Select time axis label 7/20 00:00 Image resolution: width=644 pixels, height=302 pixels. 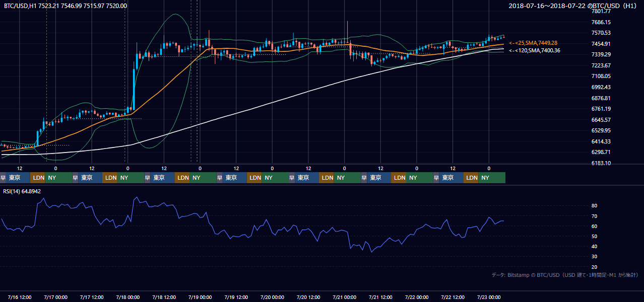pyautogui.click(x=273, y=297)
